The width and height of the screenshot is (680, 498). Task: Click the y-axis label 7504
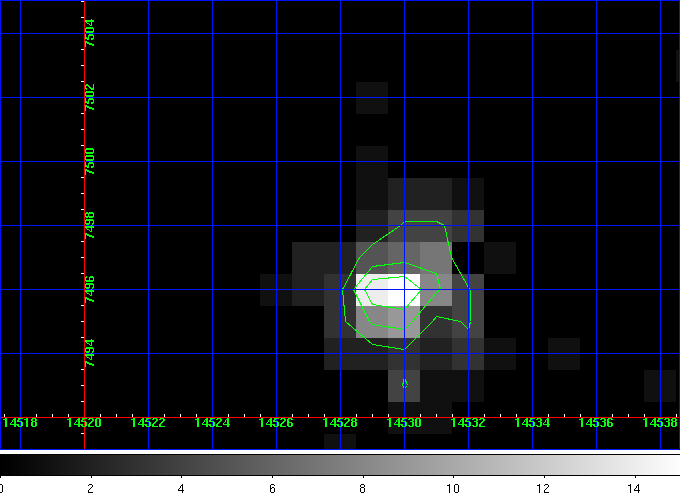coord(89,33)
